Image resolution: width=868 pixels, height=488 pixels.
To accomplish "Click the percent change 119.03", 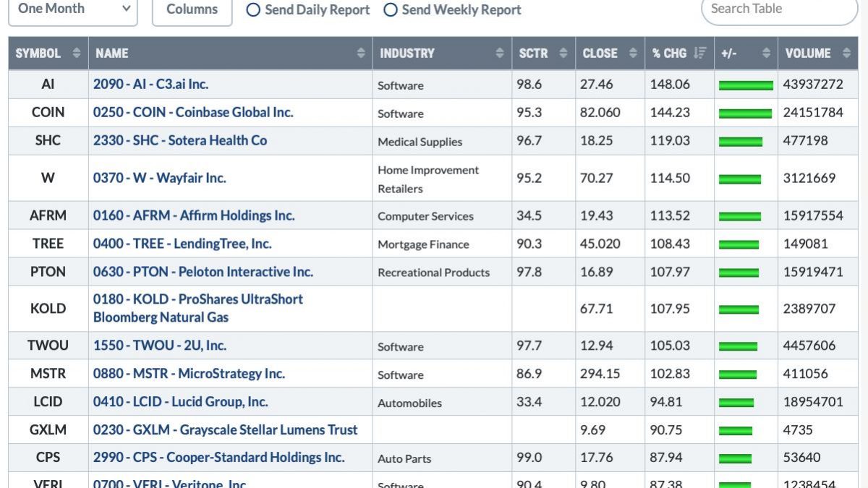I will pyautogui.click(x=671, y=140).
